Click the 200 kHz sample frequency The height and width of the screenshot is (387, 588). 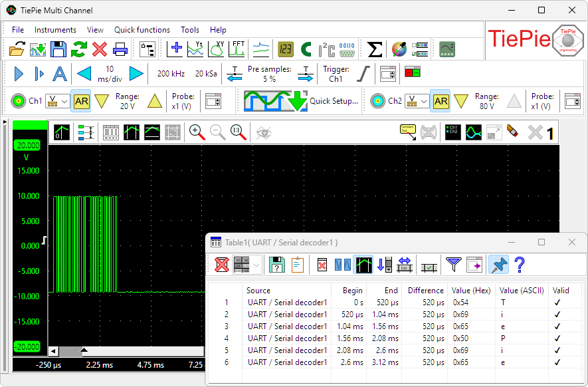click(171, 74)
